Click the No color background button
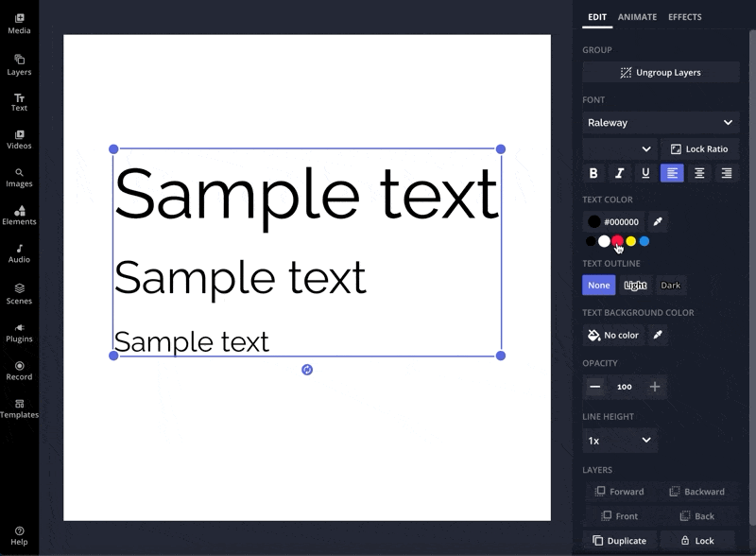This screenshot has width=756, height=556. pos(613,335)
